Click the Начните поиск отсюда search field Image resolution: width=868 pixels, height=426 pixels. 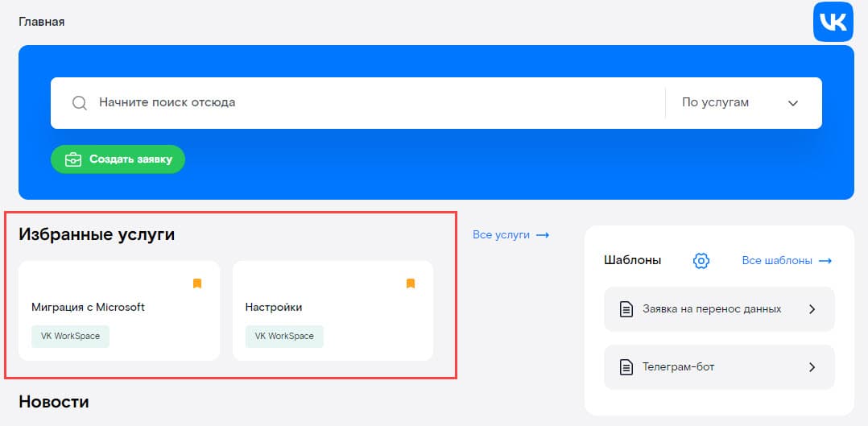[x=358, y=103]
